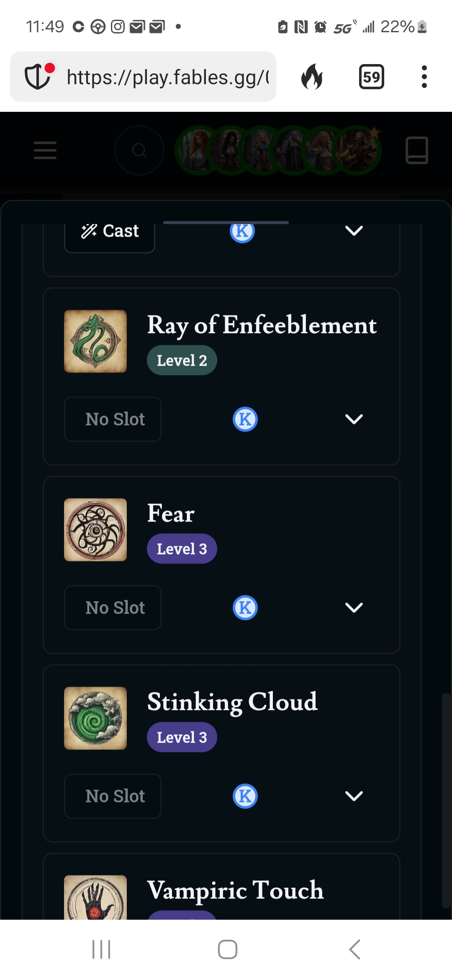Open the browser shield icon
This screenshot has height=980, width=452.
(38, 77)
